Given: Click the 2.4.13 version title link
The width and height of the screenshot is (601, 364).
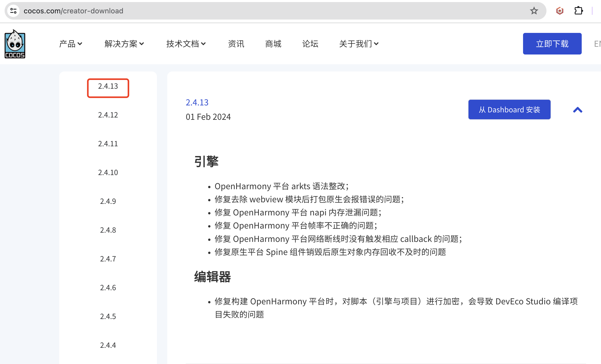Looking at the screenshot, I should click(x=197, y=102).
